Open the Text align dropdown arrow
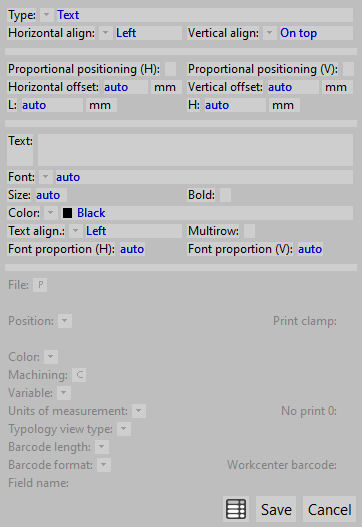 tap(76, 231)
